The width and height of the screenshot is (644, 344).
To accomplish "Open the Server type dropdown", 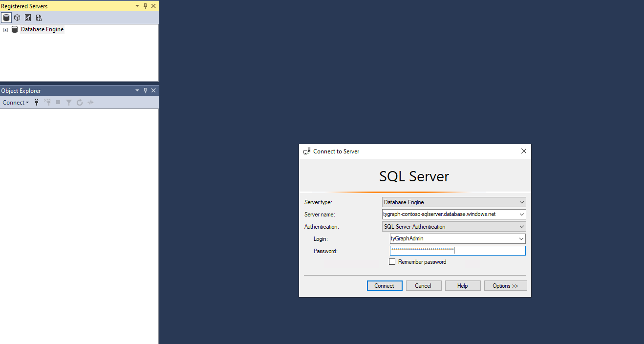I will point(454,202).
